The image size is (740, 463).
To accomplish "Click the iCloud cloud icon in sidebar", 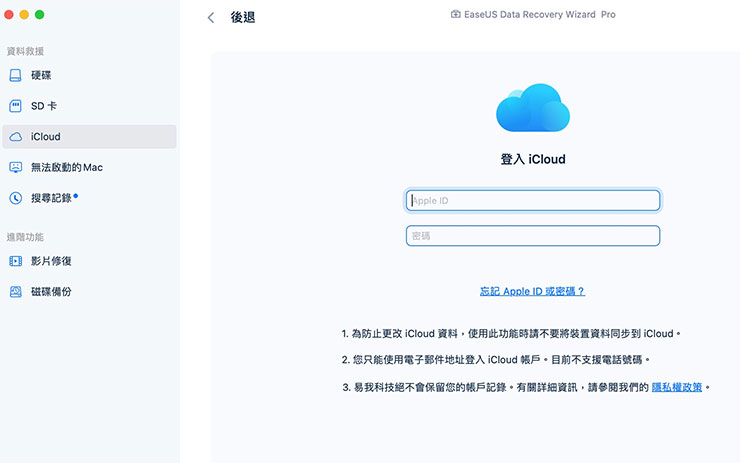I will pyautogui.click(x=16, y=137).
